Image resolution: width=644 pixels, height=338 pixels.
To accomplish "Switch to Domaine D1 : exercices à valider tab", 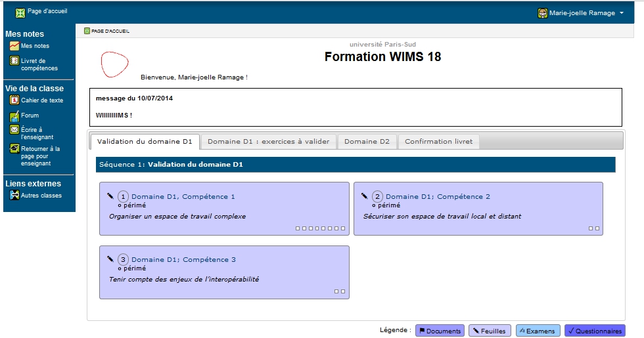I will 268,142.
